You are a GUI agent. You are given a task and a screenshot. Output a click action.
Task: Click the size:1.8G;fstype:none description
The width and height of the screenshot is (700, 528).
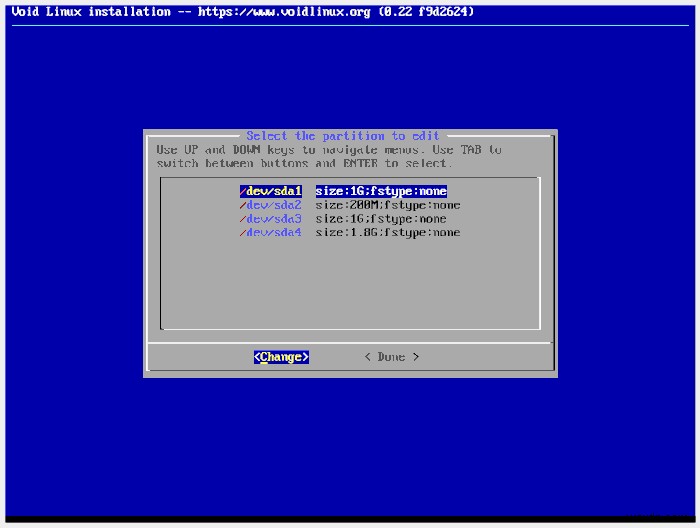coord(388,232)
